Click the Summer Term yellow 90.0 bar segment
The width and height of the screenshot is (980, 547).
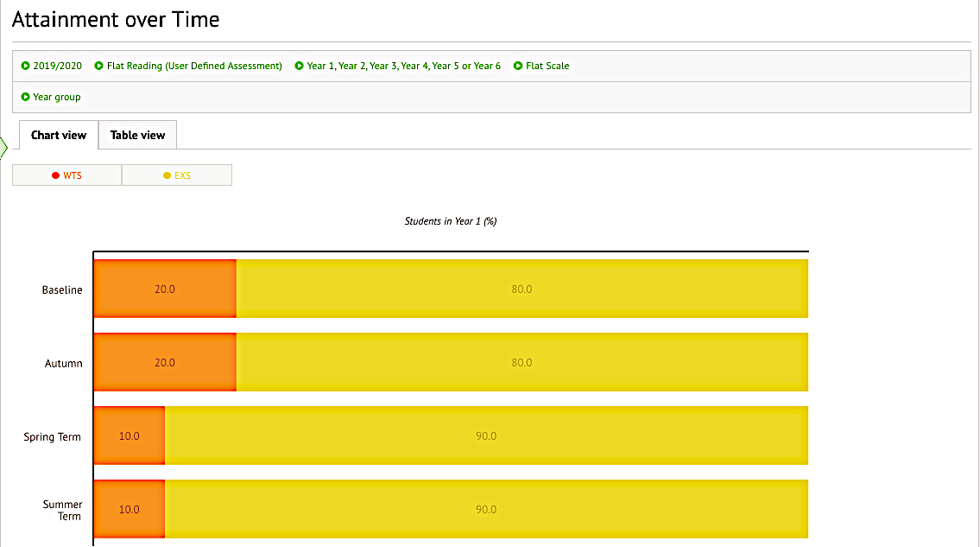[486, 509]
